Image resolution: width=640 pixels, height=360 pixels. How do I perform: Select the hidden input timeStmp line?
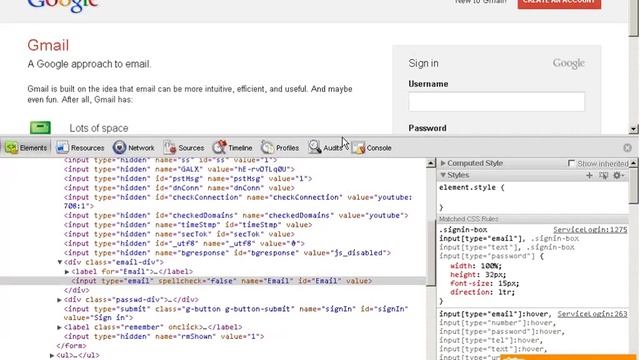188,224
